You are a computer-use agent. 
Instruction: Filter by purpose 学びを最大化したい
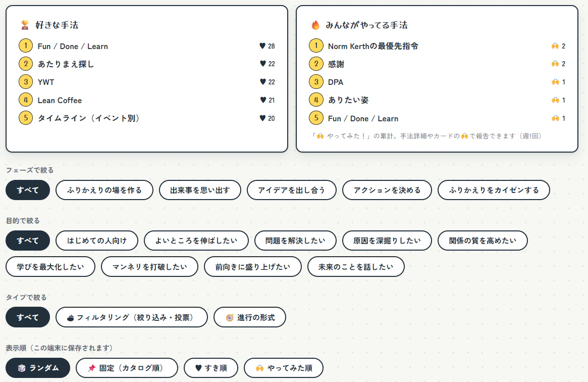pos(50,267)
